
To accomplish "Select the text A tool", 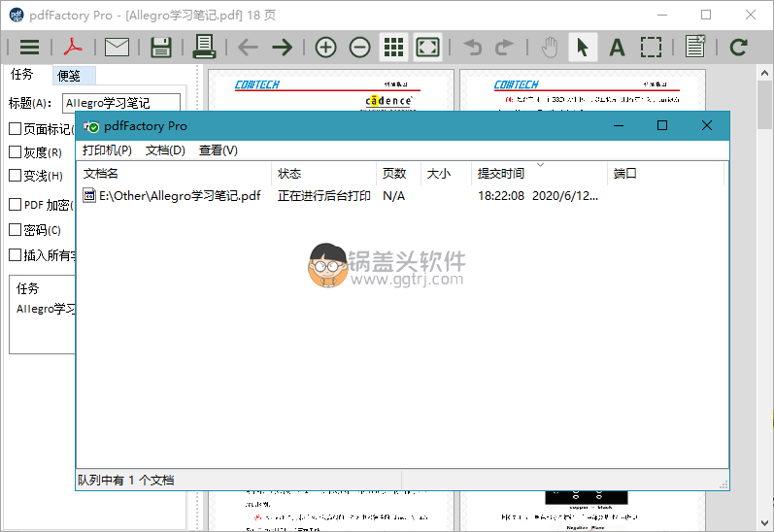I will [x=617, y=48].
